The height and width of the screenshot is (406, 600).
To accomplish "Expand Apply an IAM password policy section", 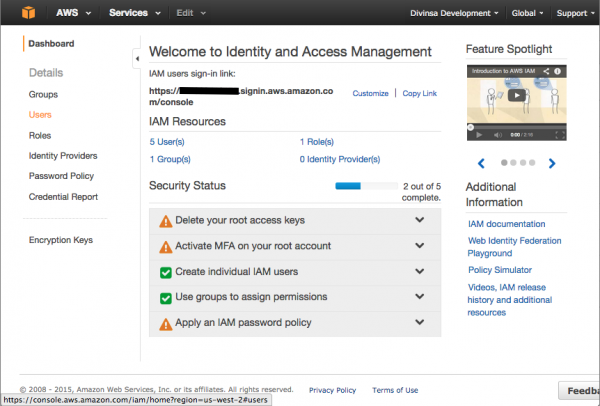I will pos(420,322).
